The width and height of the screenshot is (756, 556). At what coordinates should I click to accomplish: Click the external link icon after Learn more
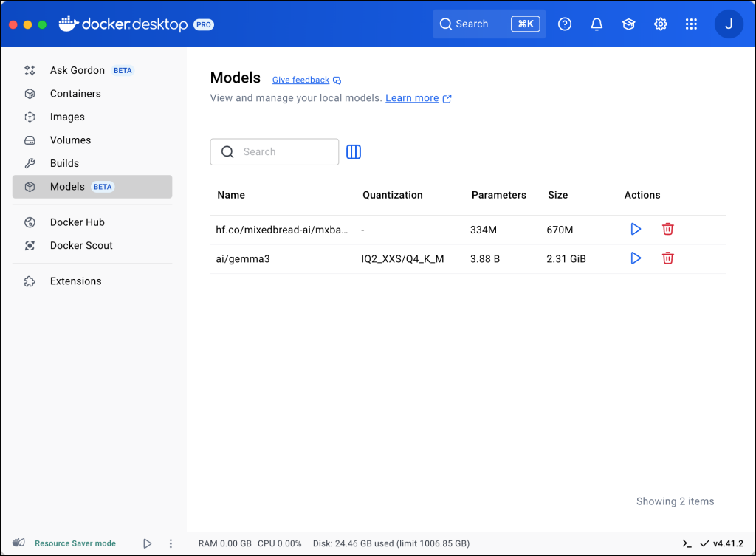[447, 98]
